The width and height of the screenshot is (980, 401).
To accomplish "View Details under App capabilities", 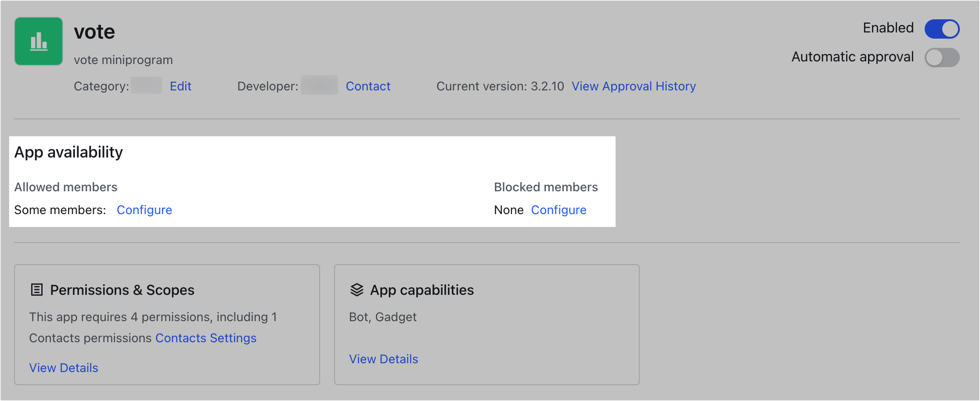I will click(x=383, y=359).
